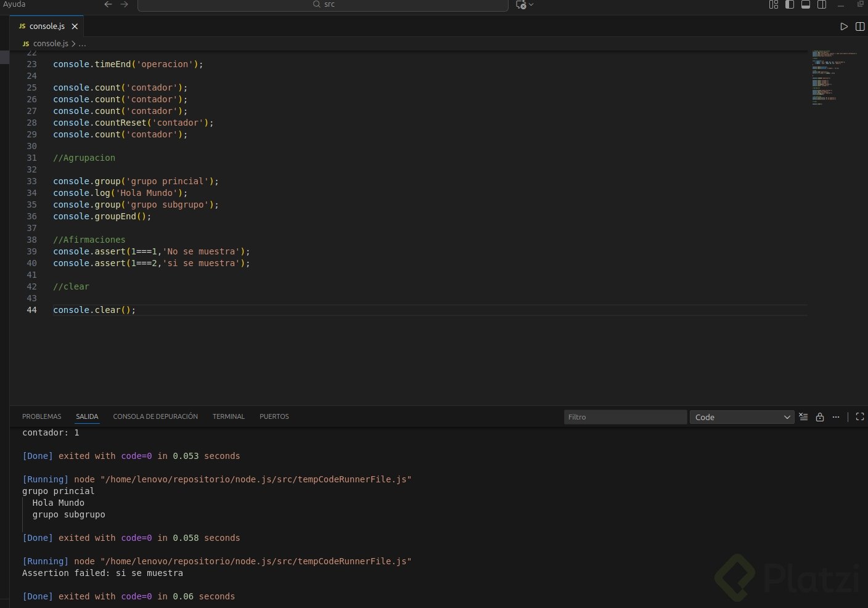Screen dimensions: 868x608
Task: Split the editor to the right
Action: (860, 26)
